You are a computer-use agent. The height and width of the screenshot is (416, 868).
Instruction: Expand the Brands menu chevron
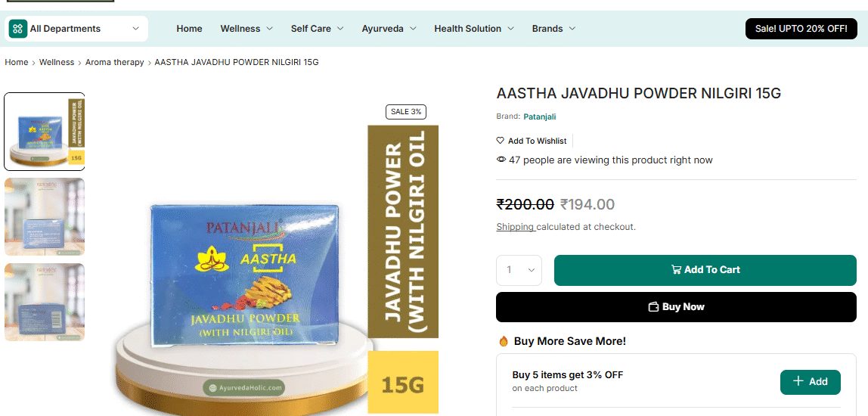572,29
